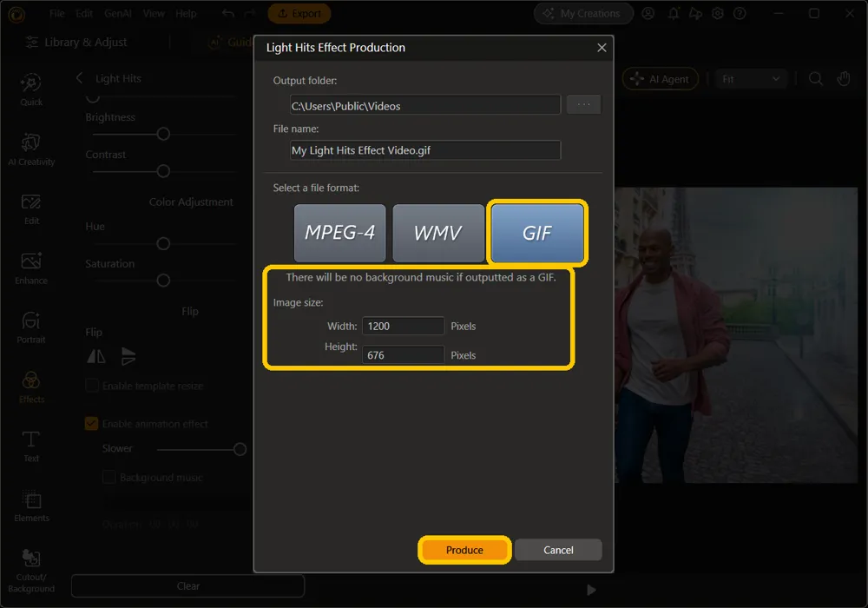Image resolution: width=868 pixels, height=608 pixels.
Task: Open the Text tool
Action: [x=31, y=446]
